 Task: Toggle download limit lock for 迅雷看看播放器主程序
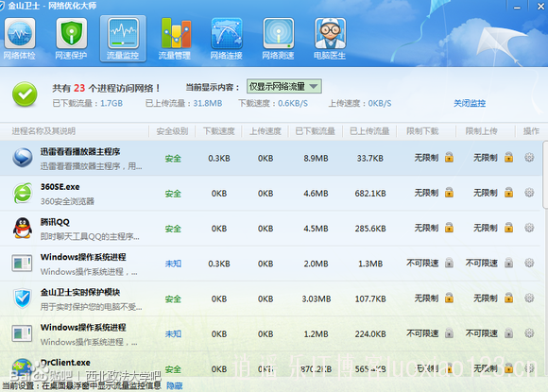449,158
